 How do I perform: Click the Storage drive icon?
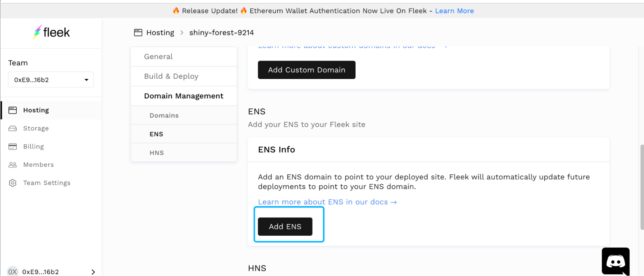(13, 128)
